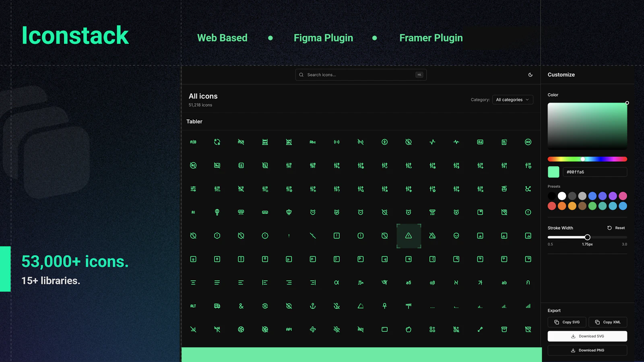The height and width of the screenshot is (362, 644).
Task: Select the API text icon without slash
Action: click(289, 329)
